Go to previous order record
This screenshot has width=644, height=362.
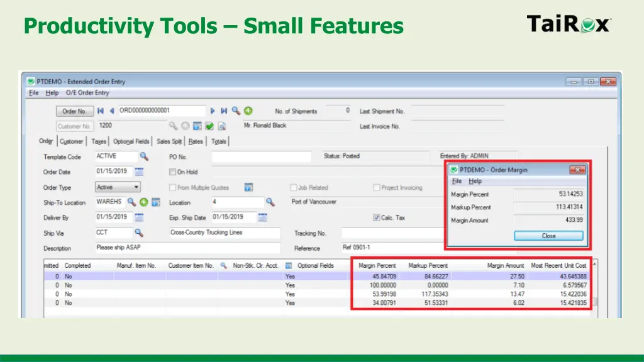pyautogui.click(x=111, y=111)
